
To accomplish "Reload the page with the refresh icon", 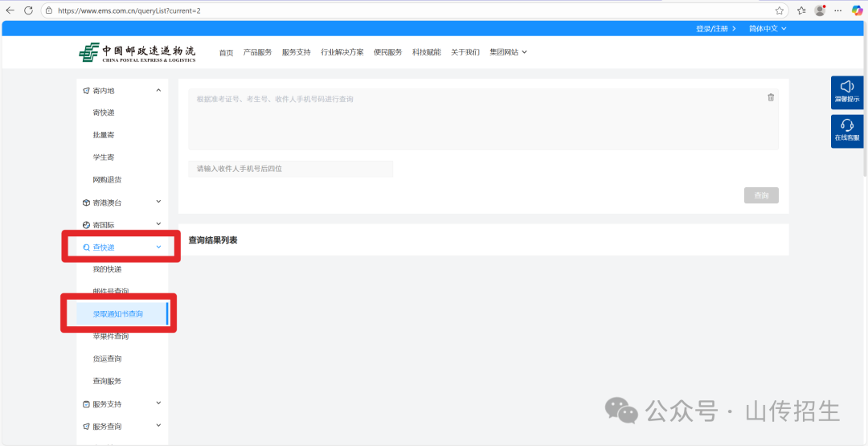I will point(29,10).
